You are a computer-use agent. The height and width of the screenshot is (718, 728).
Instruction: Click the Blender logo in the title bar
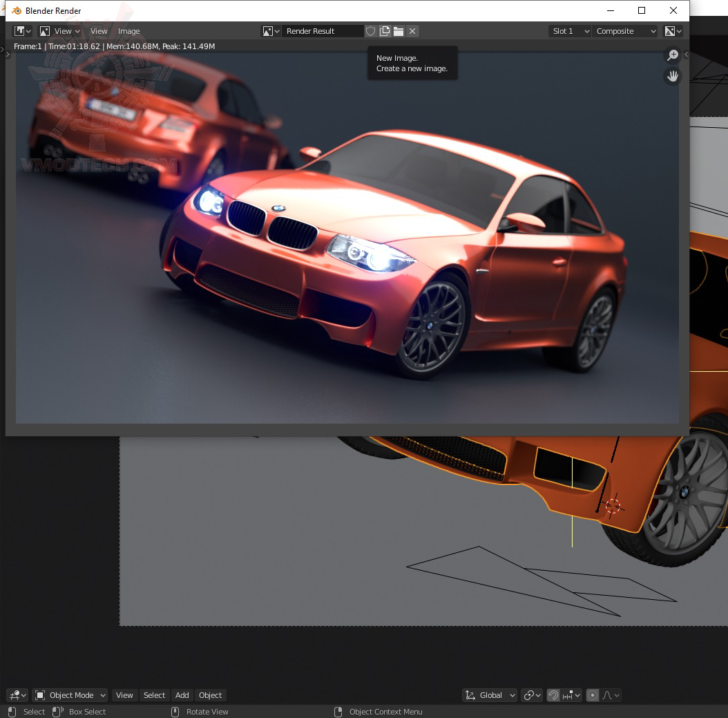tap(17, 10)
